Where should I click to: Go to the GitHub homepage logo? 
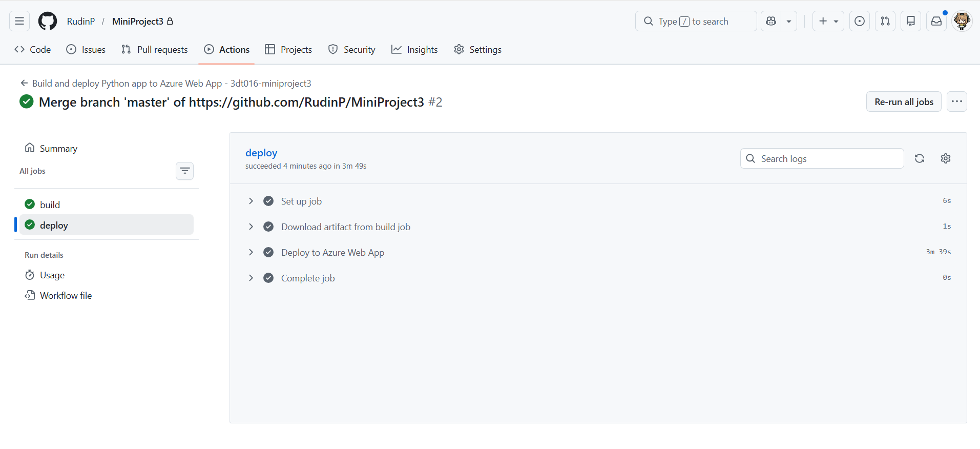pos(48,21)
